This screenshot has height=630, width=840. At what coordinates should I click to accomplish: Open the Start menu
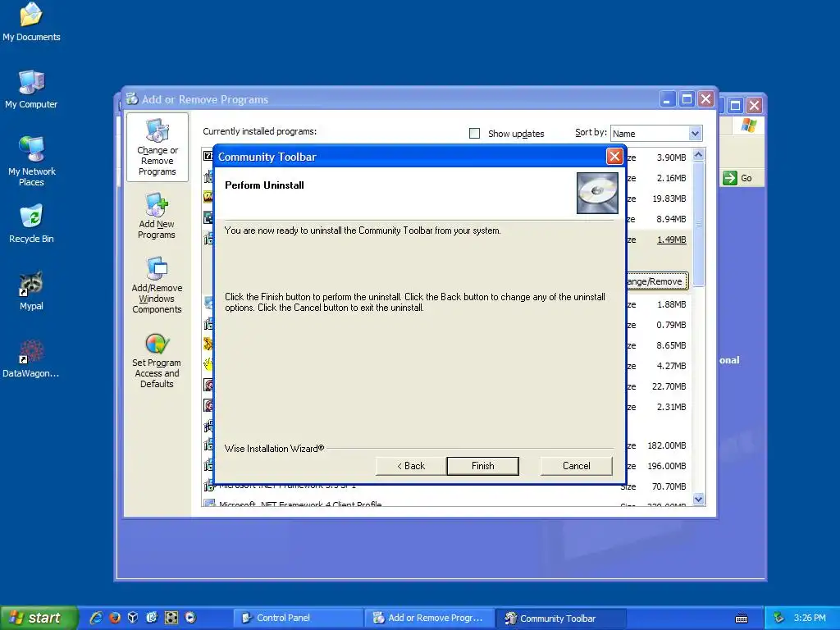(39, 618)
